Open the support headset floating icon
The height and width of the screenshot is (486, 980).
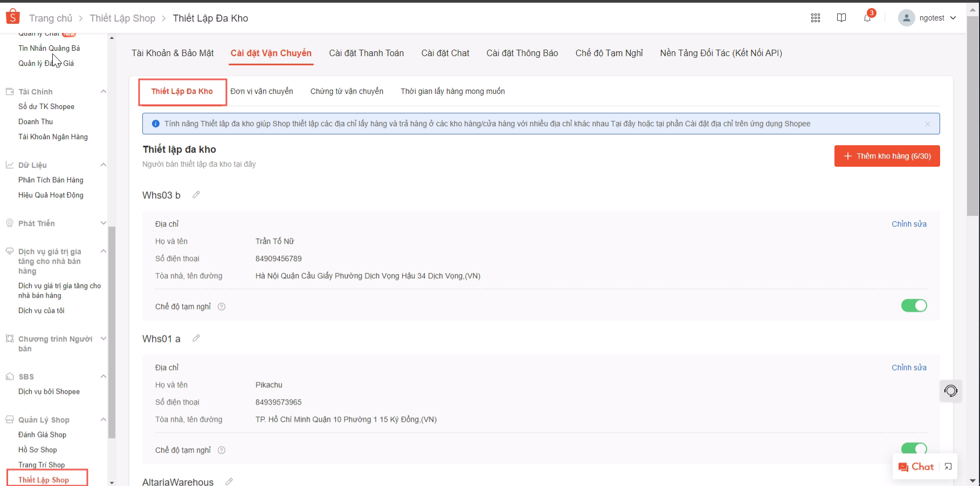pos(951,391)
